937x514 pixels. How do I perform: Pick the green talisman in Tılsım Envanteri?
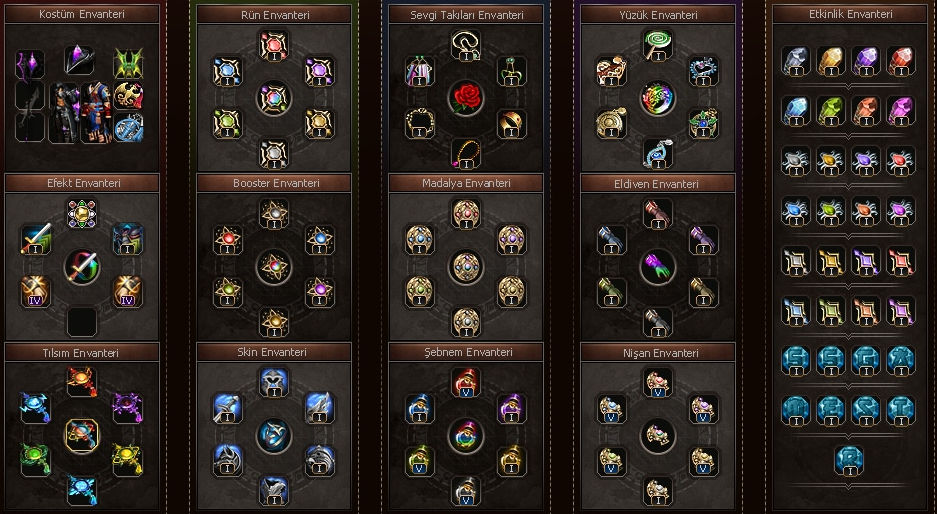pos(36,460)
